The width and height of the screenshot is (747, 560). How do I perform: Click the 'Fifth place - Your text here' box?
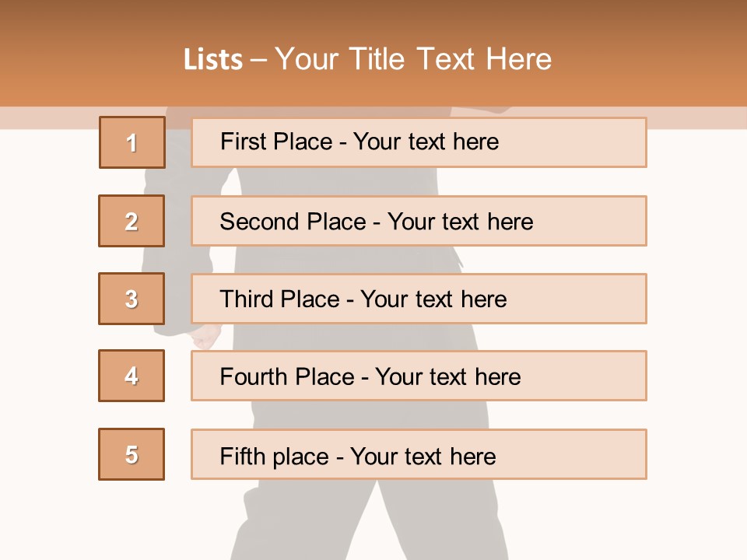coord(419,454)
